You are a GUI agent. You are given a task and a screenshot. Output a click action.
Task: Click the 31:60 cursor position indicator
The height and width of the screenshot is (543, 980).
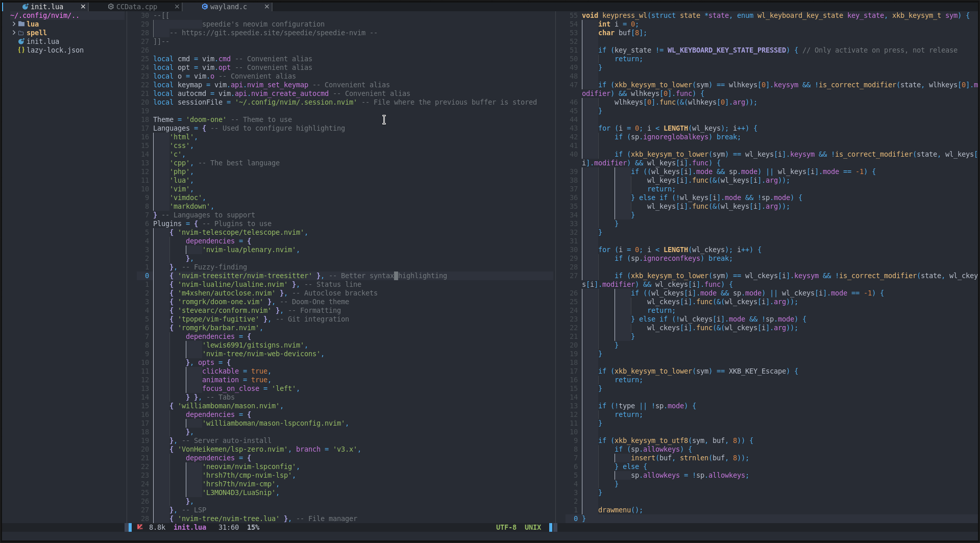tap(229, 527)
